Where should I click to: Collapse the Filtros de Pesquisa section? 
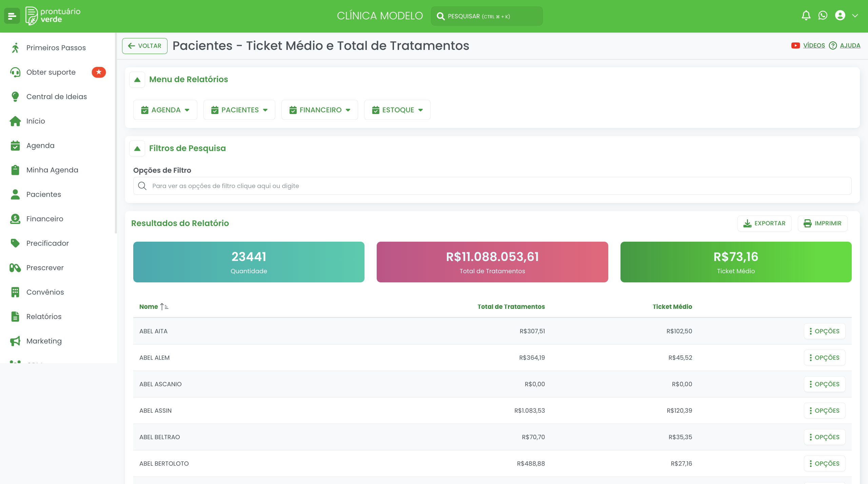click(x=137, y=149)
